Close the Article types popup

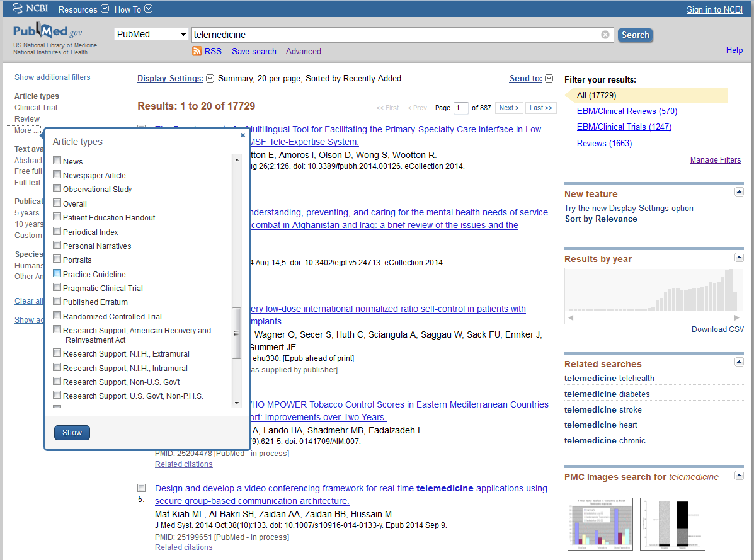(x=243, y=135)
